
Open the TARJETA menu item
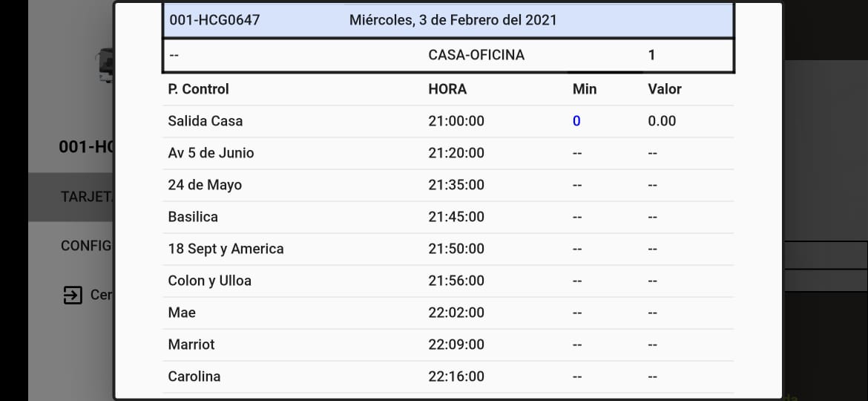point(87,197)
